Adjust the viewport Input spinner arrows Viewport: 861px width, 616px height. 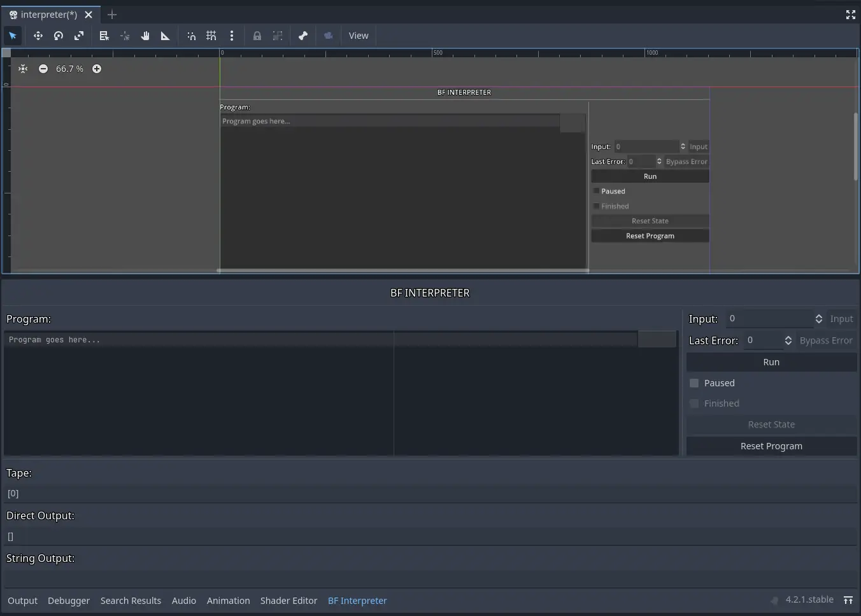coord(683,146)
